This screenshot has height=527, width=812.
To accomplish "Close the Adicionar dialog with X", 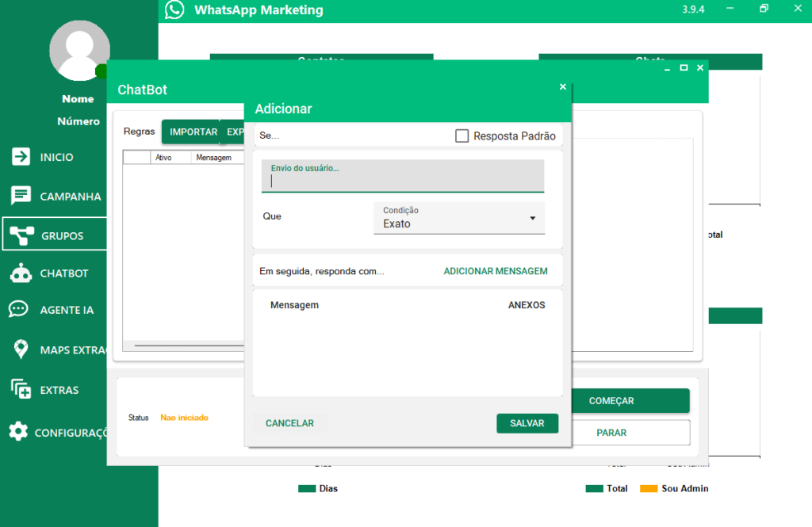I will [563, 87].
